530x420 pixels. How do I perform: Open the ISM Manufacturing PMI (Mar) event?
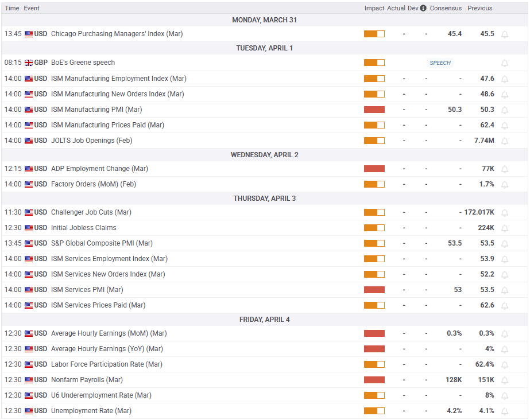(96, 110)
